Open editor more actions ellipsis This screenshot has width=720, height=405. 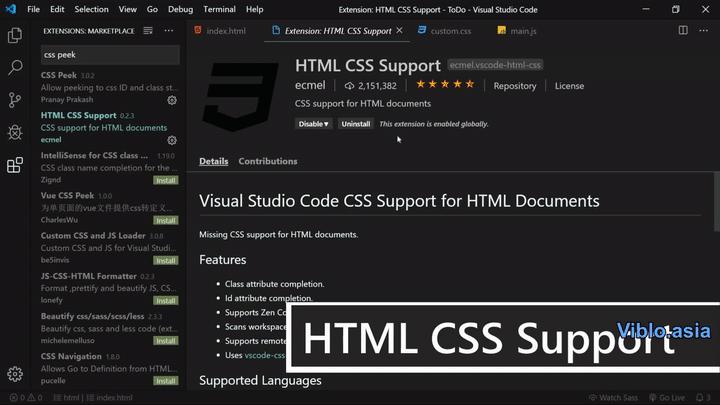[703, 30]
